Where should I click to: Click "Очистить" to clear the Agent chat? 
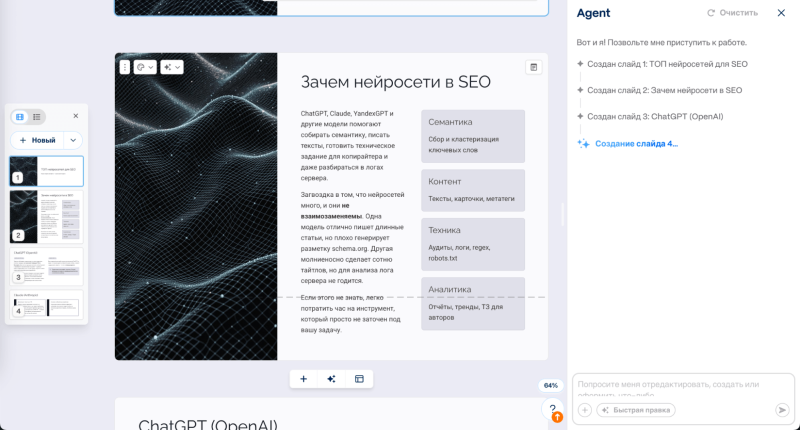click(x=733, y=13)
